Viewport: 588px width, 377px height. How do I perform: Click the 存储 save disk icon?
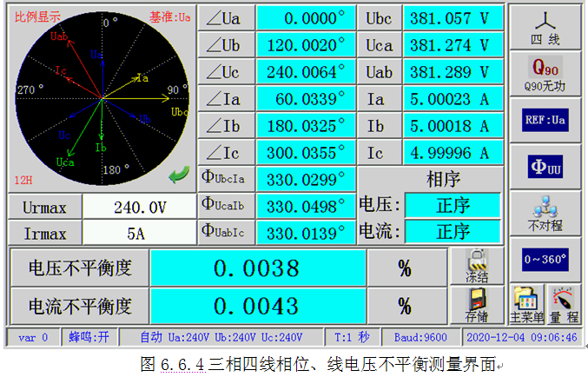(477, 305)
